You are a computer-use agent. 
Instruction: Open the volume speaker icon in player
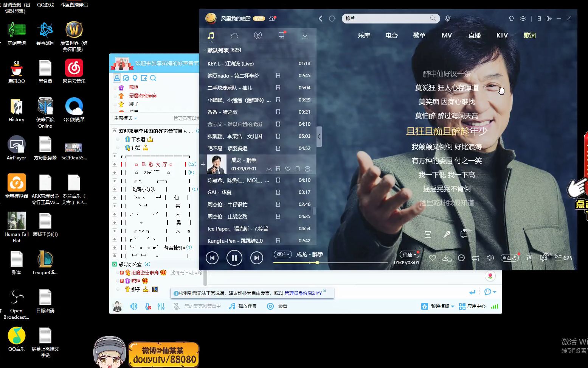point(490,258)
